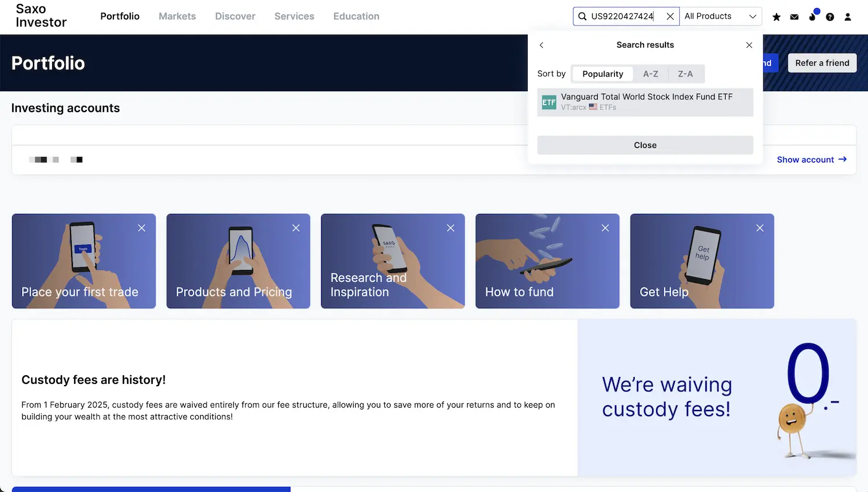Image resolution: width=868 pixels, height=492 pixels.
Task: Dismiss the Research and Inspiration card
Action: coord(450,228)
